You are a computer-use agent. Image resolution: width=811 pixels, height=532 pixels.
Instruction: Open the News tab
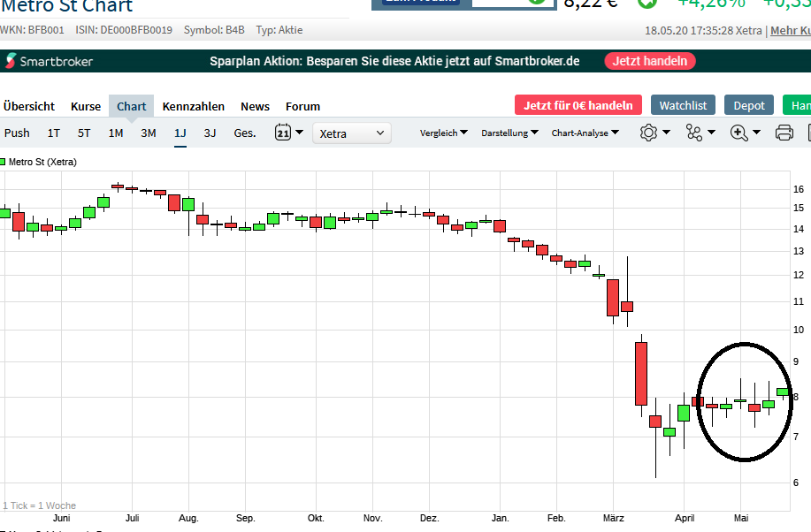255,106
